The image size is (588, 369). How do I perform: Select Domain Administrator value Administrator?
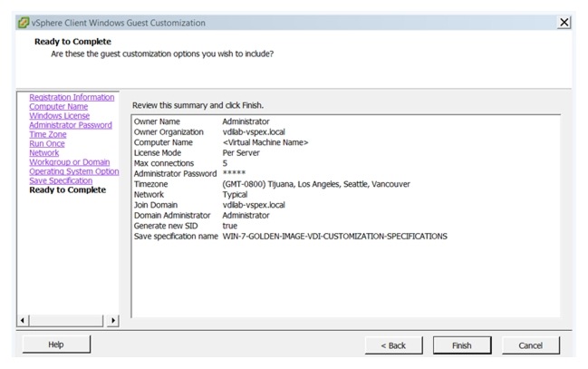click(x=246, y=216)
